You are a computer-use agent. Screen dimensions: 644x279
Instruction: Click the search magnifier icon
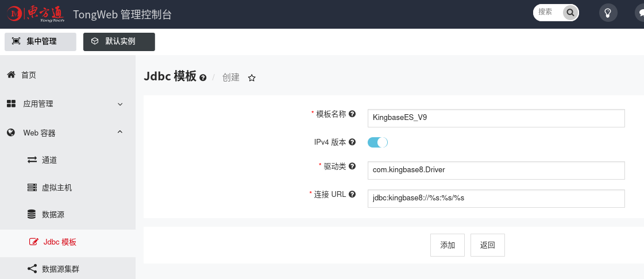click(570, 13)
